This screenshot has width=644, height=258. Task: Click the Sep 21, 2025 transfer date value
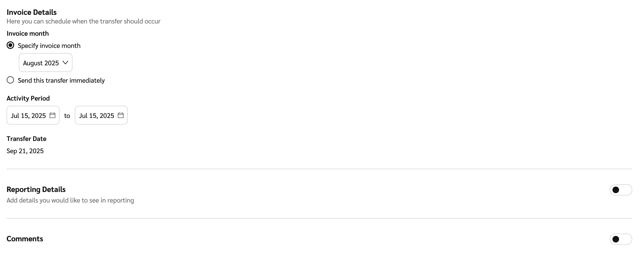pyautogui.click(x=25, y=151)
